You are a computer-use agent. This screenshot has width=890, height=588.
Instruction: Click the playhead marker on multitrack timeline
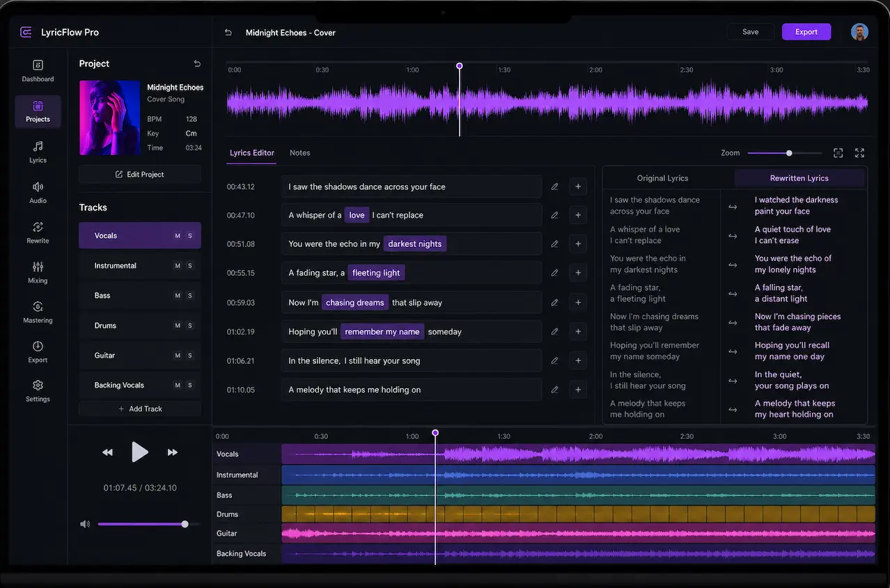click(x=435, y=433)
